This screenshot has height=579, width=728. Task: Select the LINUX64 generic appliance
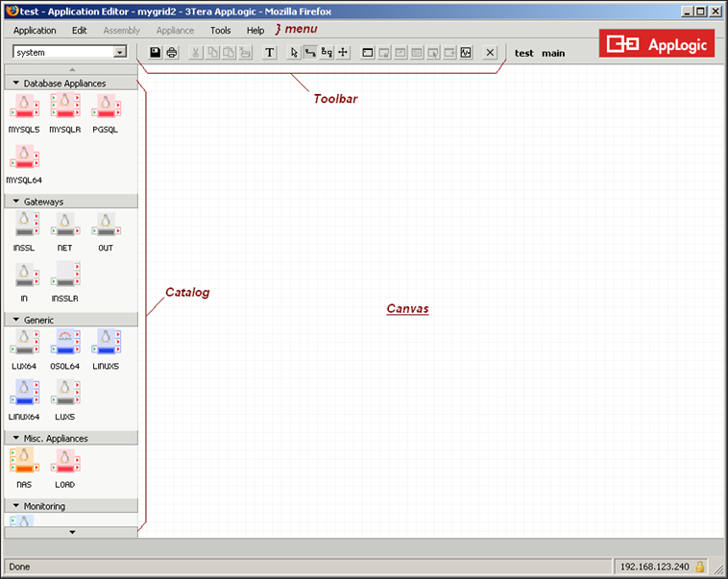24,393
